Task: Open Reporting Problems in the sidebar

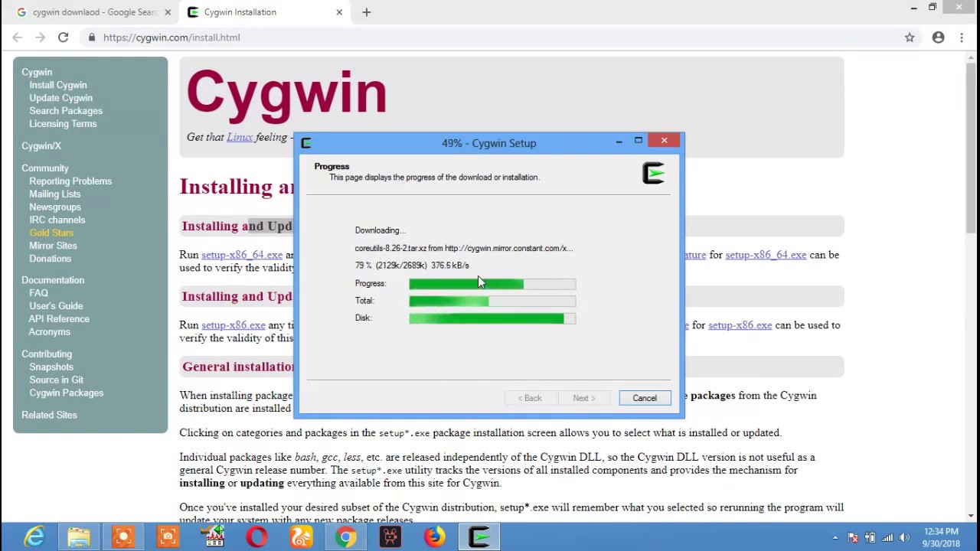Action: (70, 181)
